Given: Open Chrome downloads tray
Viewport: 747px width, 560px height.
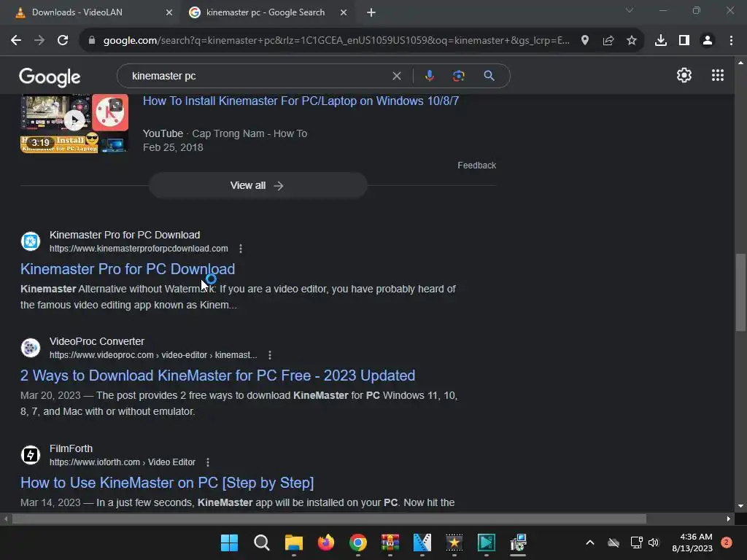Looking at the screenshot, I should click(661, 41).
